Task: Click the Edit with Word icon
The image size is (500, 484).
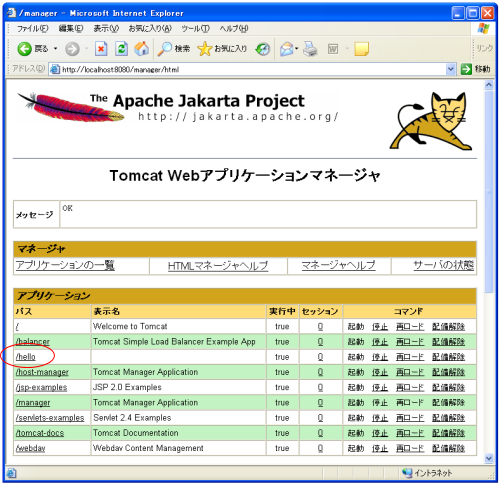Action: point(333,49)
